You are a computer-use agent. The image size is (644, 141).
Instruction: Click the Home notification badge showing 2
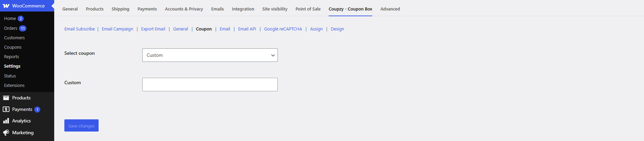21,19
